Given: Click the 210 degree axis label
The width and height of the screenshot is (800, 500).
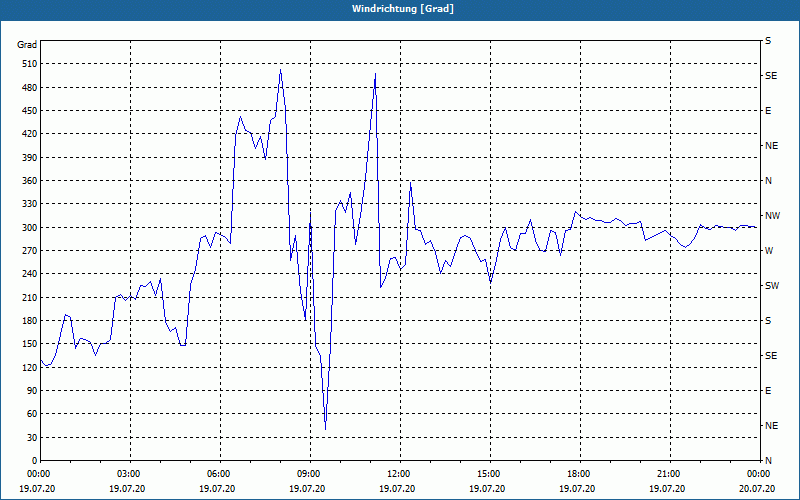Looking at the screenshot, I should pos(30,297).
